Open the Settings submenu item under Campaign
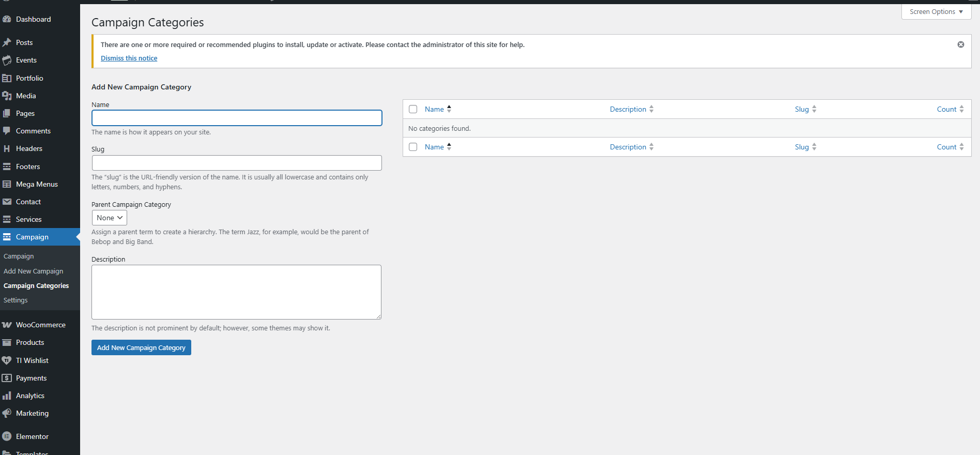This screenshot has width=980, height=455. coord(16,300)
